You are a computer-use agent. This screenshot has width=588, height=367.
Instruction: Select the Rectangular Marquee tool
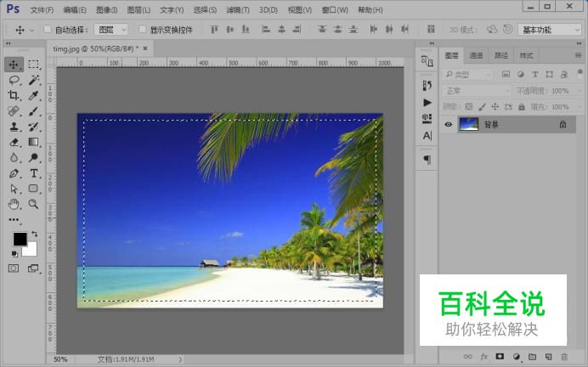34,65
